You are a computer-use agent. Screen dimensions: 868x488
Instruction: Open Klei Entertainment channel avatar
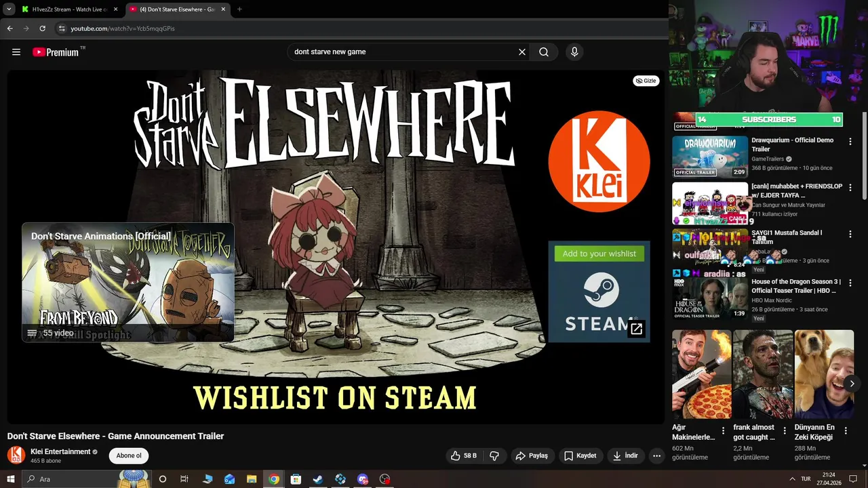click(16, 455)
